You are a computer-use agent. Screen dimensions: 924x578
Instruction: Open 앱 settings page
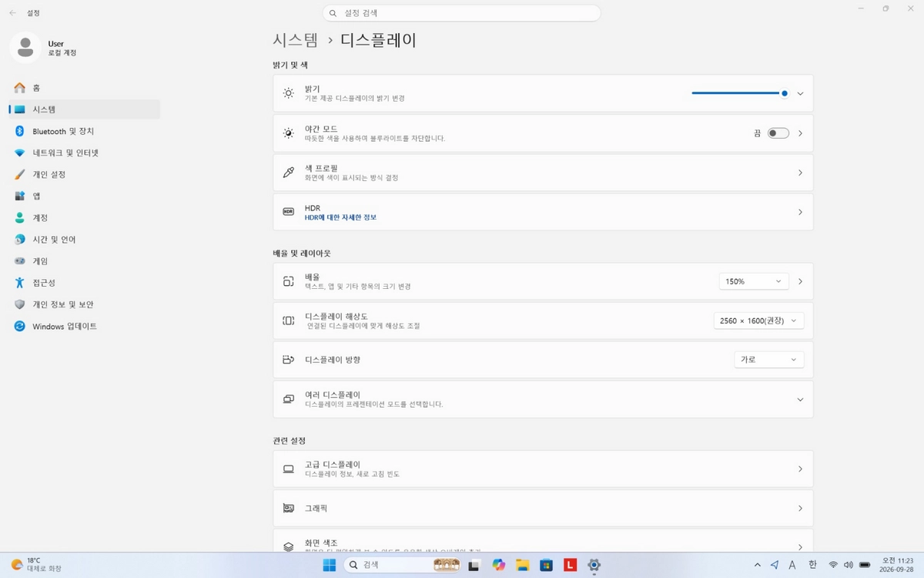pos(85,196)
